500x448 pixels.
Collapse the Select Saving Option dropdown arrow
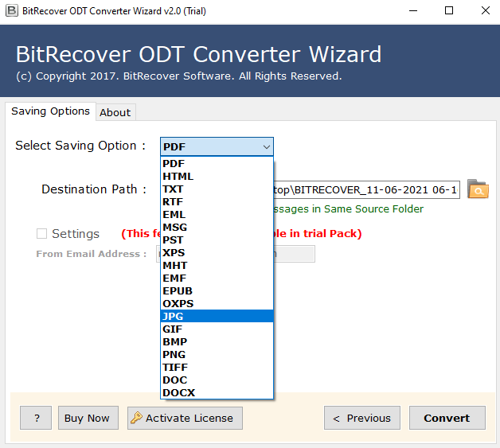click(266, 147)
